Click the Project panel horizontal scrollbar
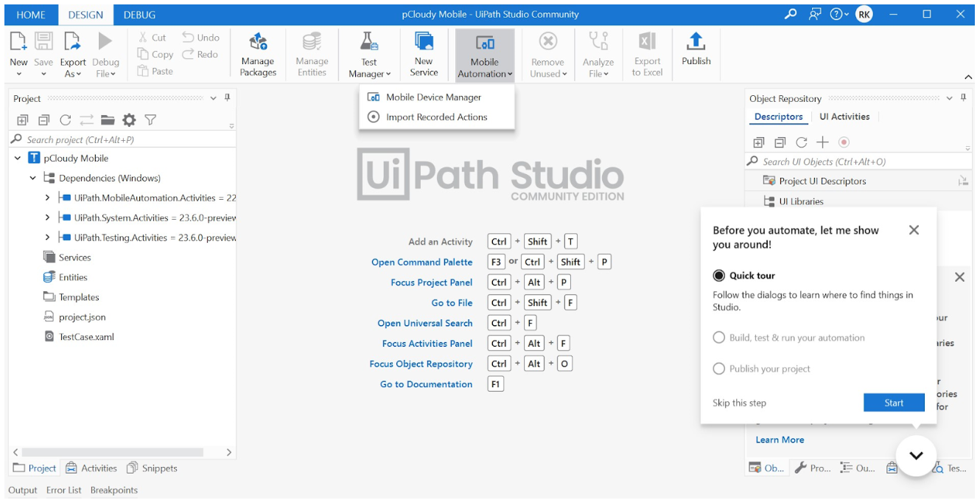The height and width of the screenshot is (503, 980). 112,452
